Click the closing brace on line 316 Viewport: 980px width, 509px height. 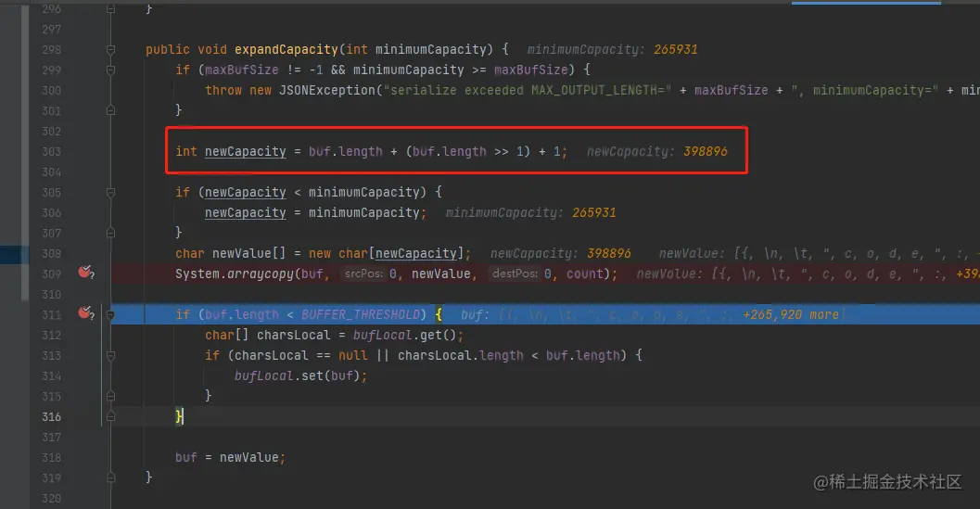tap(179, 416)
